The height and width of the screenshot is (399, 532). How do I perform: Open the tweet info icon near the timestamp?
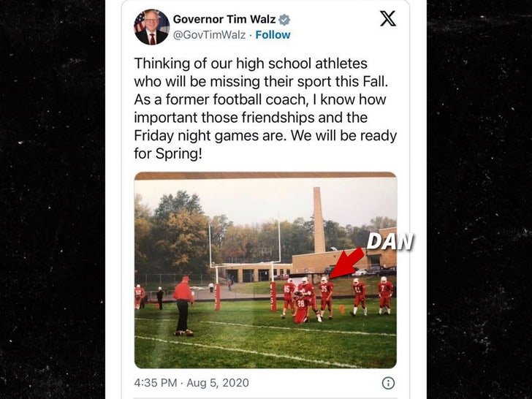point(388,383)
